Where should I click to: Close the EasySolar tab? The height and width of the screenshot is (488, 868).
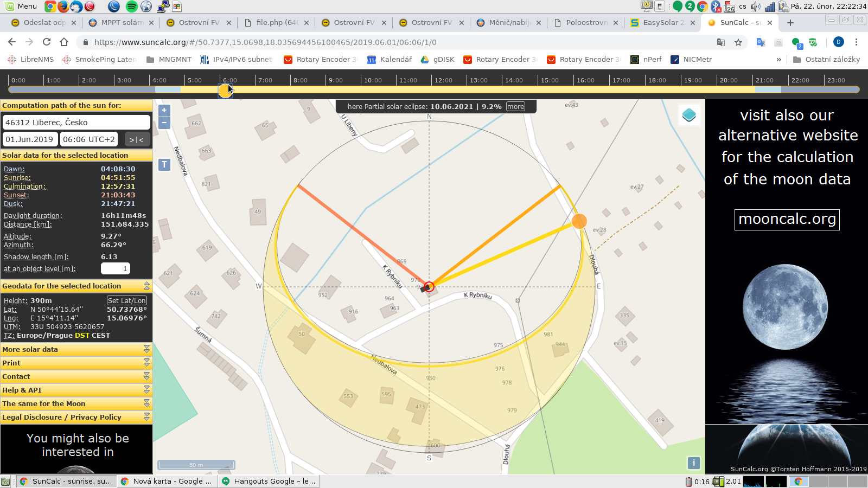[x=693, y=23]
